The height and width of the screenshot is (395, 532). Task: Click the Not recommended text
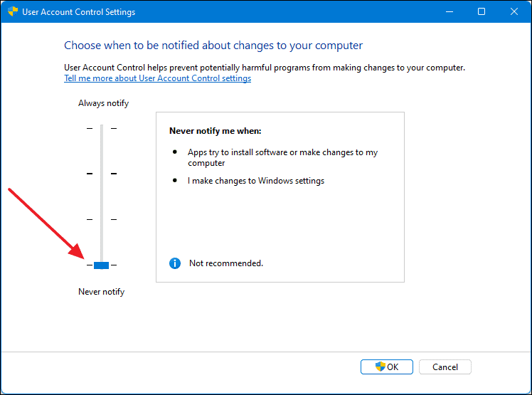(226, 263)
